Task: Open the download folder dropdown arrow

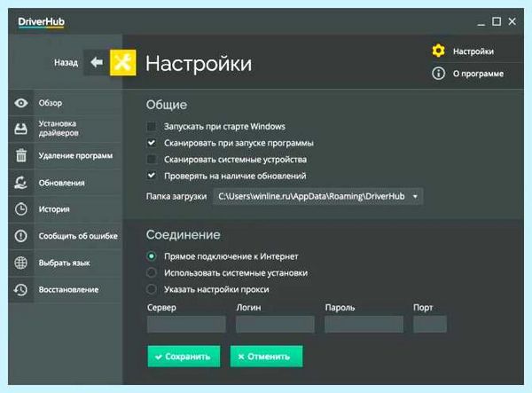Action: (415, 197)
